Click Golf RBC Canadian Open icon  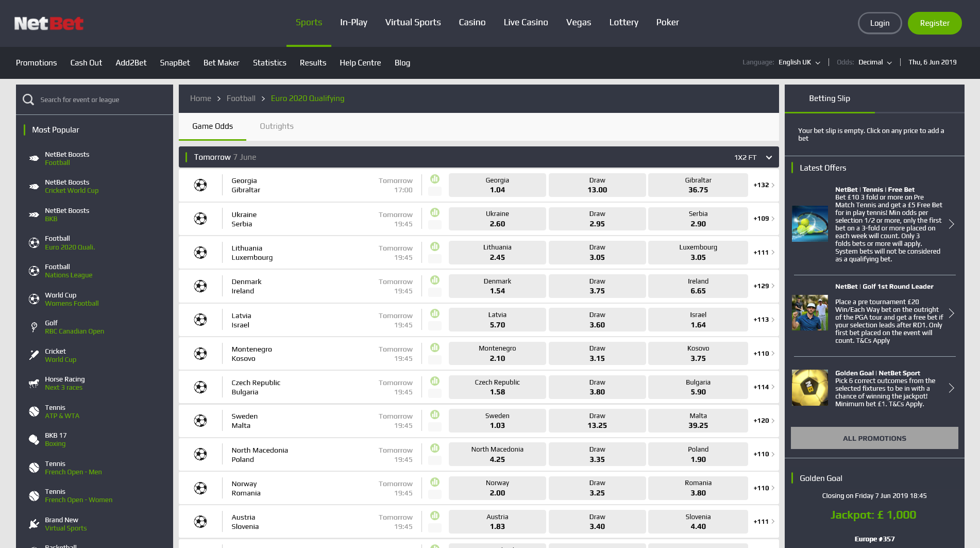click(x=34, y=327)
